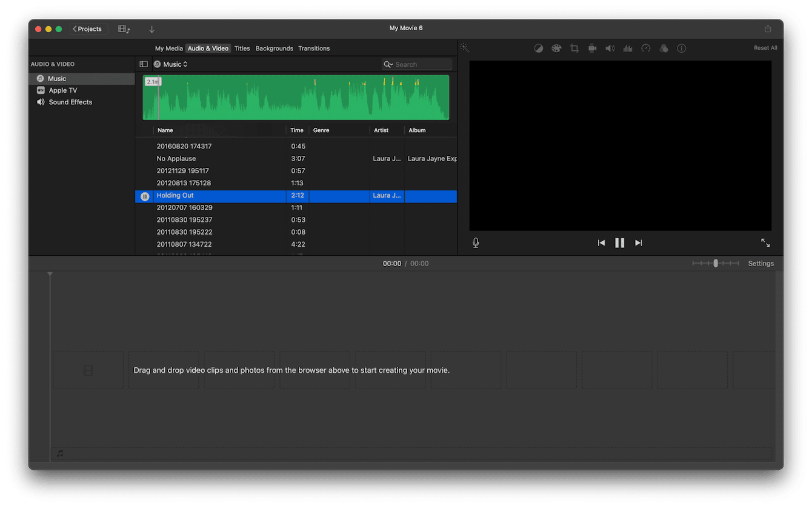Open the speed adjustment speedometer tool

[646, 48]
